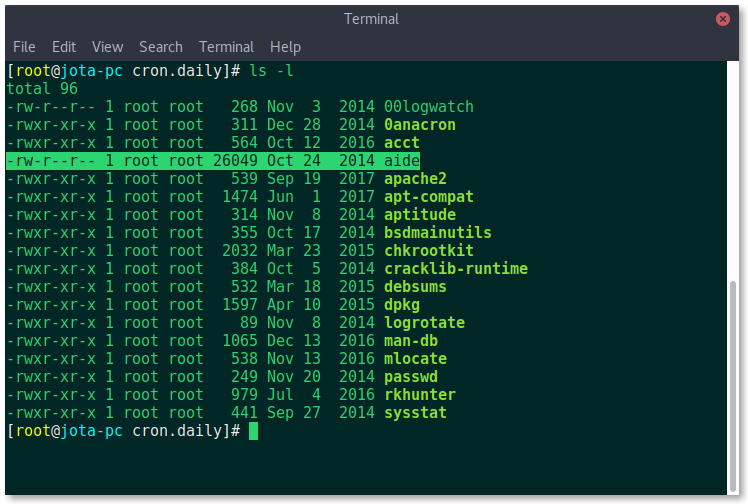Click the 'debsums' file name

pos(415,287)
